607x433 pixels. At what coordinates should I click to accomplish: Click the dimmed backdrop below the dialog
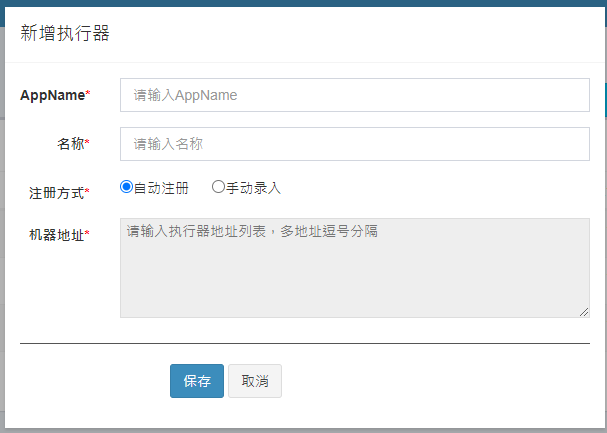click(x=300, y=430)
